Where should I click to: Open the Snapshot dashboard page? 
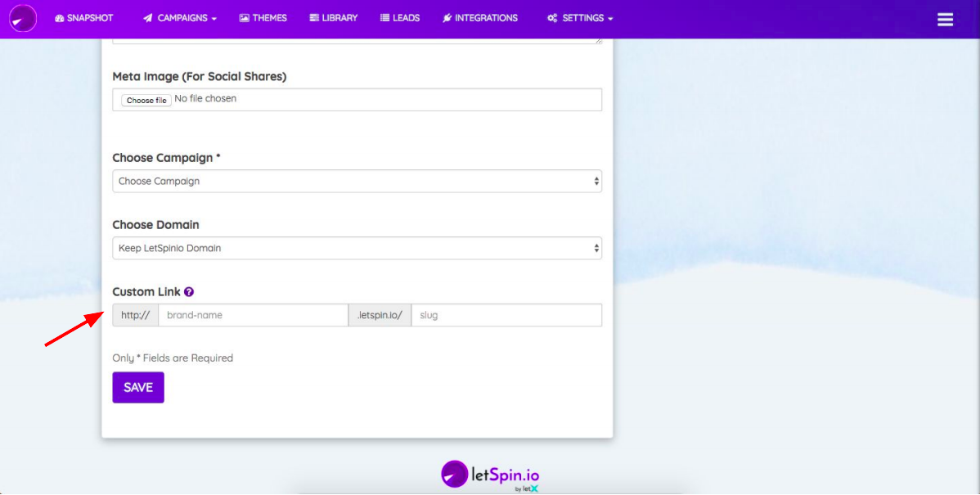pos(83,18)
